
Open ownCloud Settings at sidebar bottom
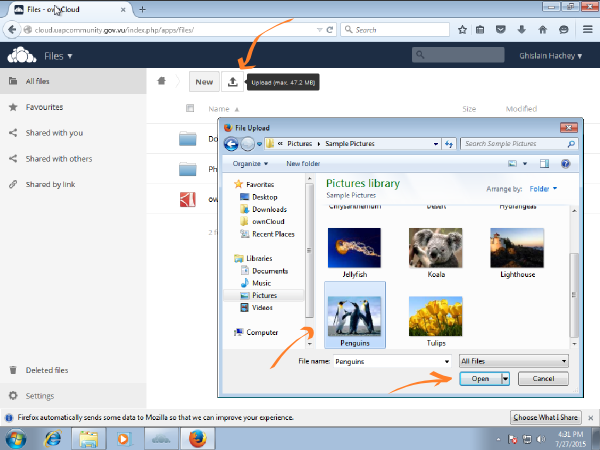pos(73,396)
